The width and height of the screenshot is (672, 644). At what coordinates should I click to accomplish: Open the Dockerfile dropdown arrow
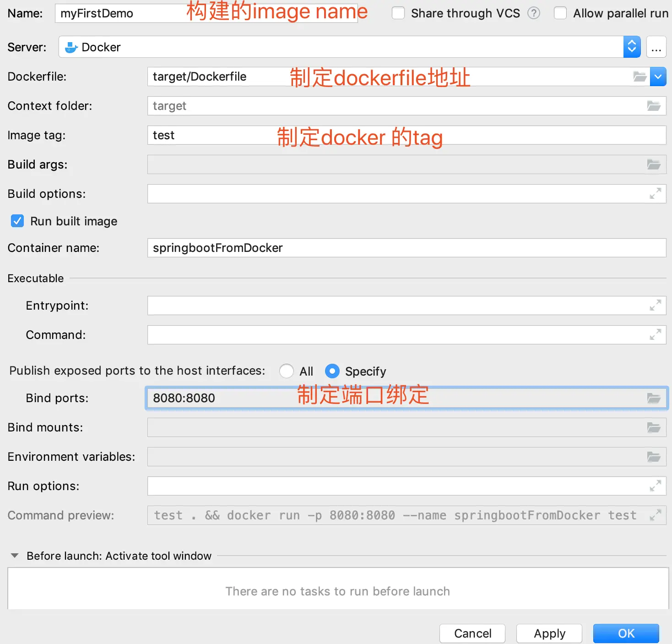pyautogui.click(x=658, y=76)
